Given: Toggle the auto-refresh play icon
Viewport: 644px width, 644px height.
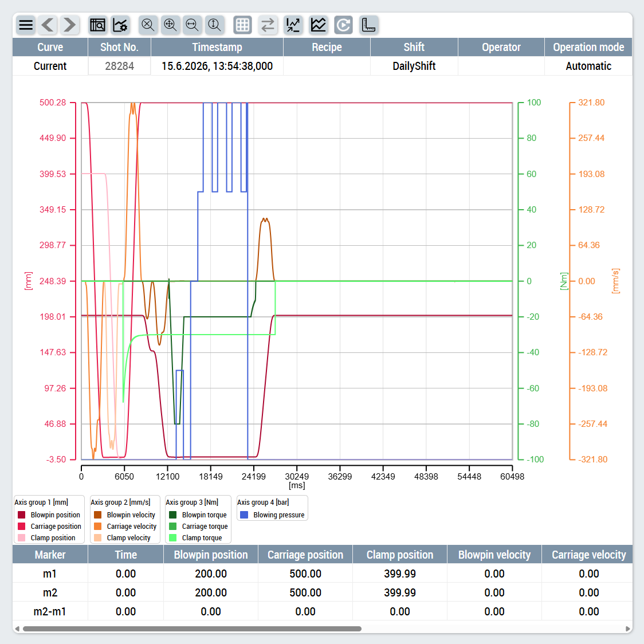Looking at the screenshot, I should 343,25.
